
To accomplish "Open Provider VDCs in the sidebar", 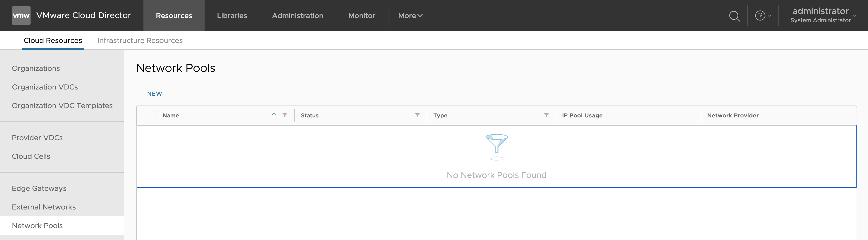I will tap(37, 138).
